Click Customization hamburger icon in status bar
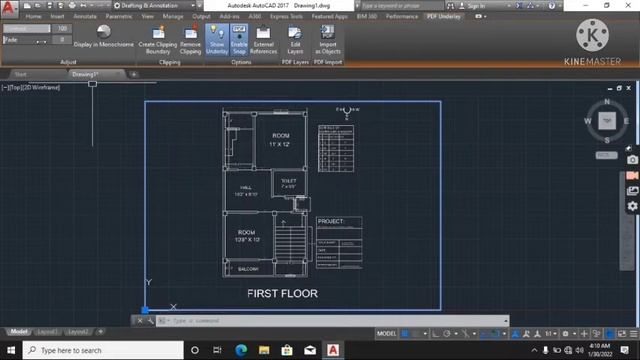Screen dimensions: 640x360 (633, 333)
